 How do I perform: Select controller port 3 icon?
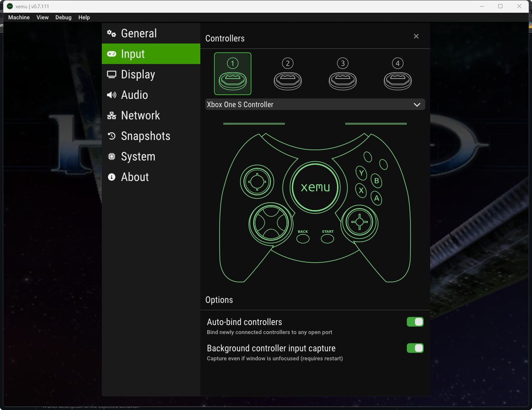pos(343,74)
